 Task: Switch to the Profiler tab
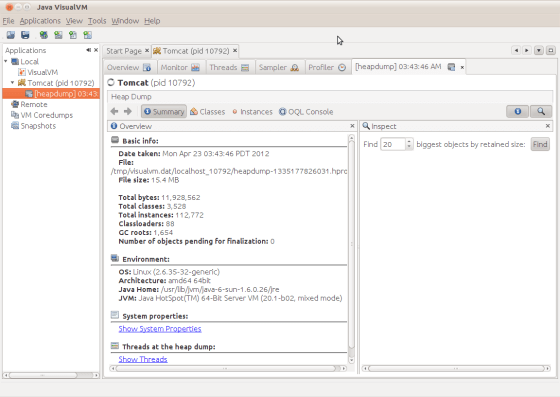tap(327, 67)
